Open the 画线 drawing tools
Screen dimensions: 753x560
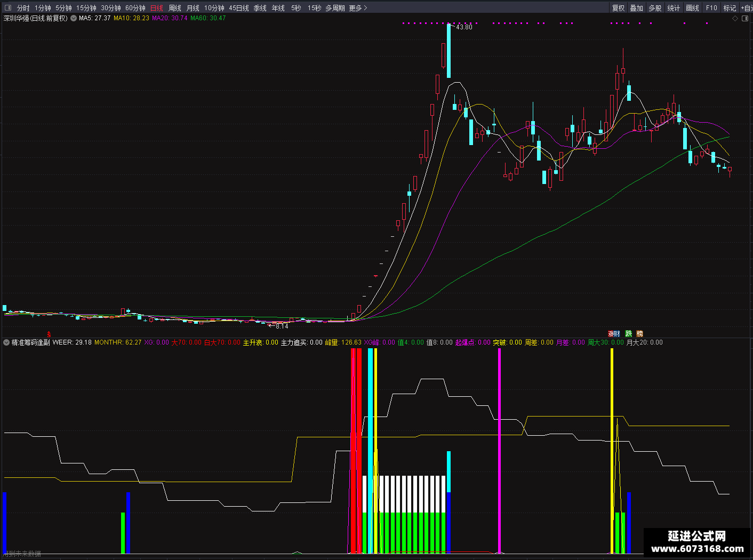692,8
